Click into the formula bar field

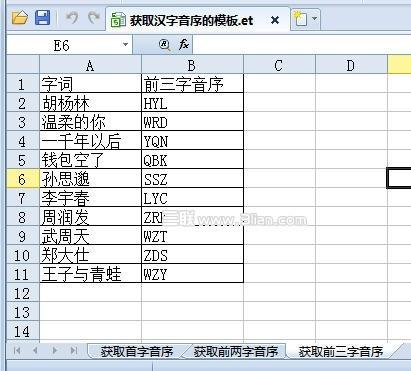tap(302, 45)
